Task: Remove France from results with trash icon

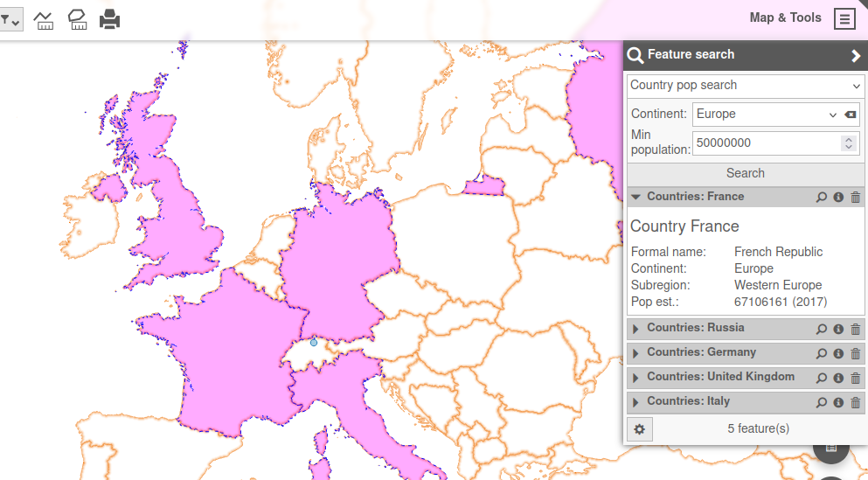Action: click(856, 198)
